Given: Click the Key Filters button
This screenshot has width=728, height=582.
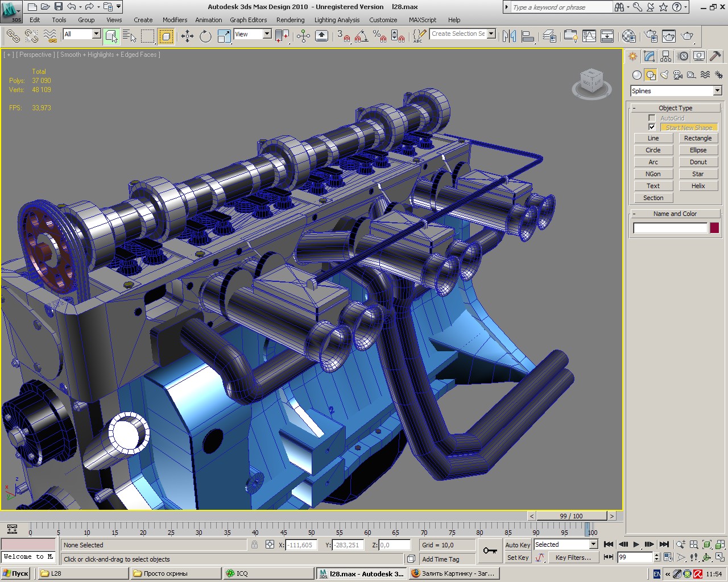Looking at the screenshot, I should click(573, 558).
